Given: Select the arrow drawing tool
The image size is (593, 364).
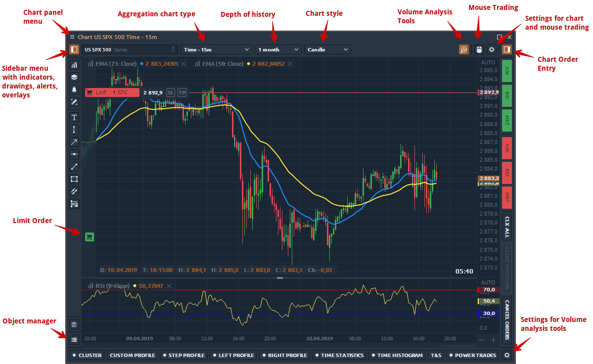Looking at the screenshot, I should coord(74,142).
